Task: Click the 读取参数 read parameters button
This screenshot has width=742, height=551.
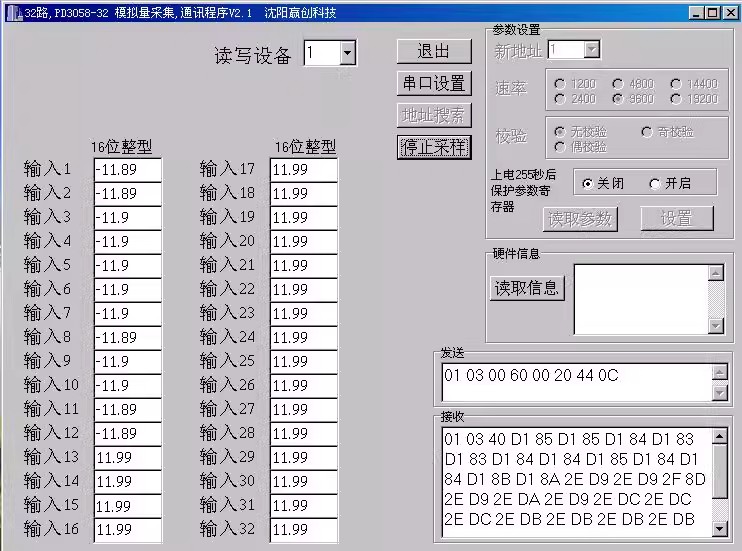Action: 580,219
